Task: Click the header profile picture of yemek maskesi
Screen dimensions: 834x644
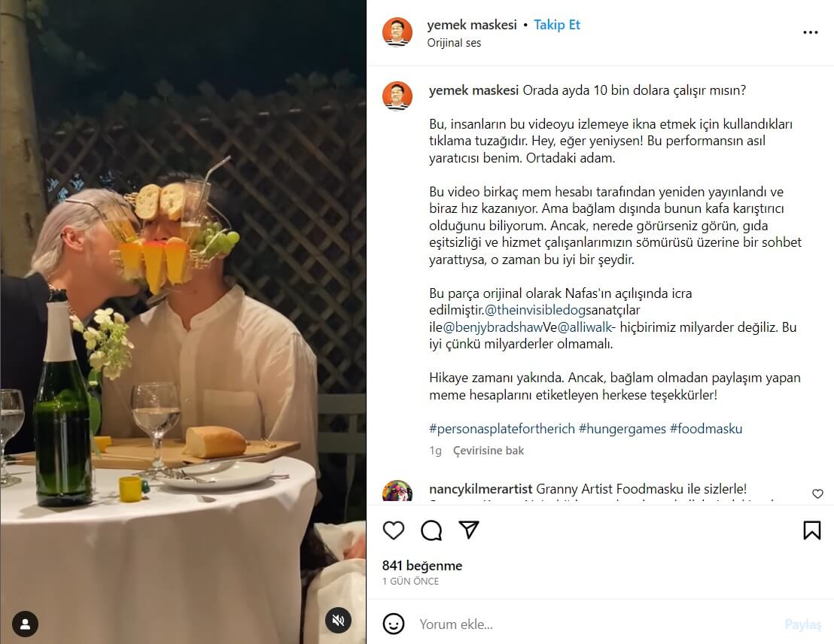Action: tap(397, 32)
